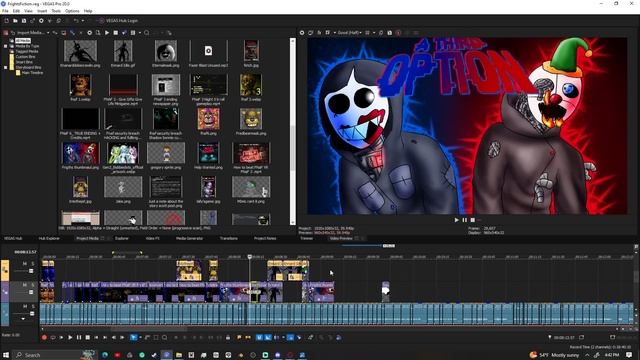This screenshot has width=640, height=360.
Task: Select the Normal Edit tool
Action: point(133,338)
